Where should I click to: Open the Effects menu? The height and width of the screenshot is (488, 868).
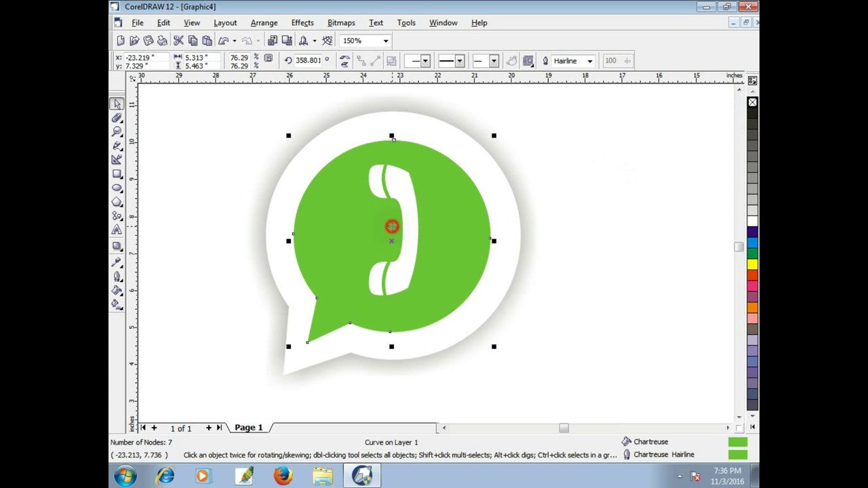(x=302, y=22)
